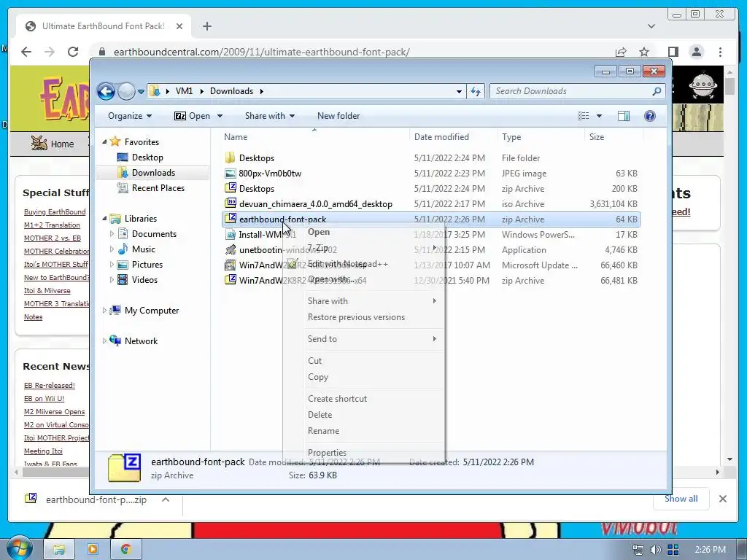Open recent locations dropdown beside nav arrows

141,91
